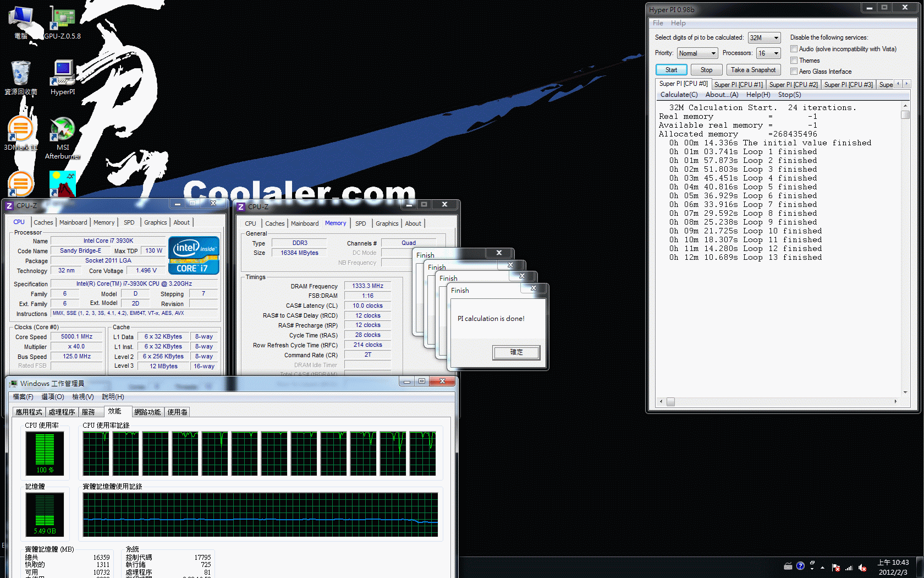
Task: Open the Processors 16 dropdown
Action: (x=768, y=53)
